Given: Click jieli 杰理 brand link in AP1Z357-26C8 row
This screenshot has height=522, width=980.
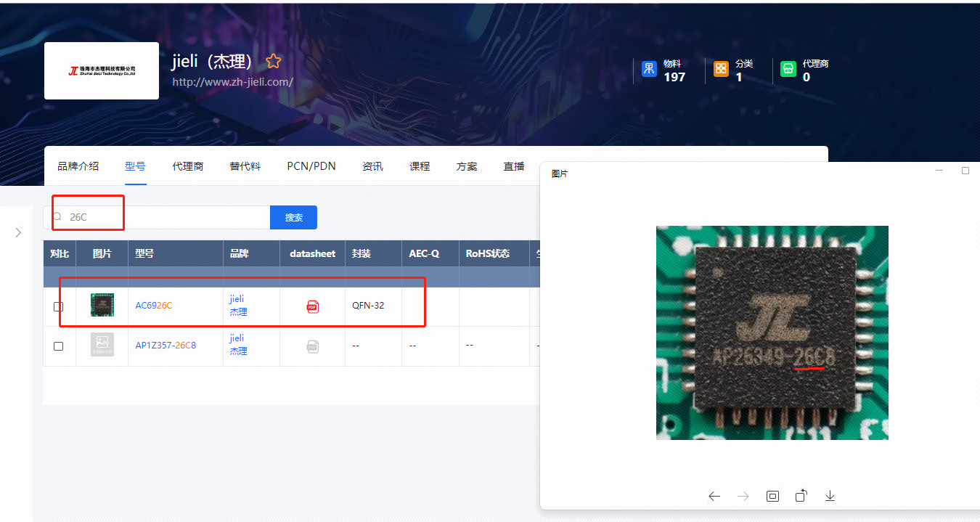Looking at the screenshot, I should point(238,345).
